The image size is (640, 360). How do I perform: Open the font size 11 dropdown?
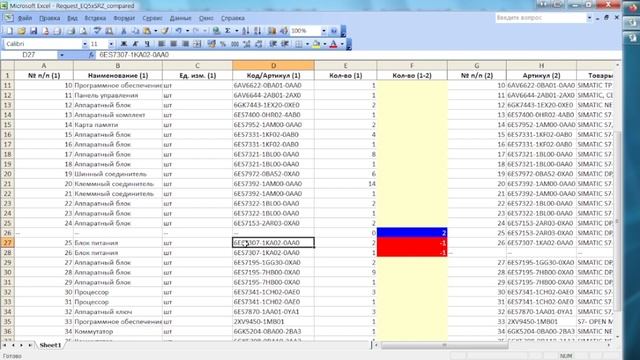(111, 44)
